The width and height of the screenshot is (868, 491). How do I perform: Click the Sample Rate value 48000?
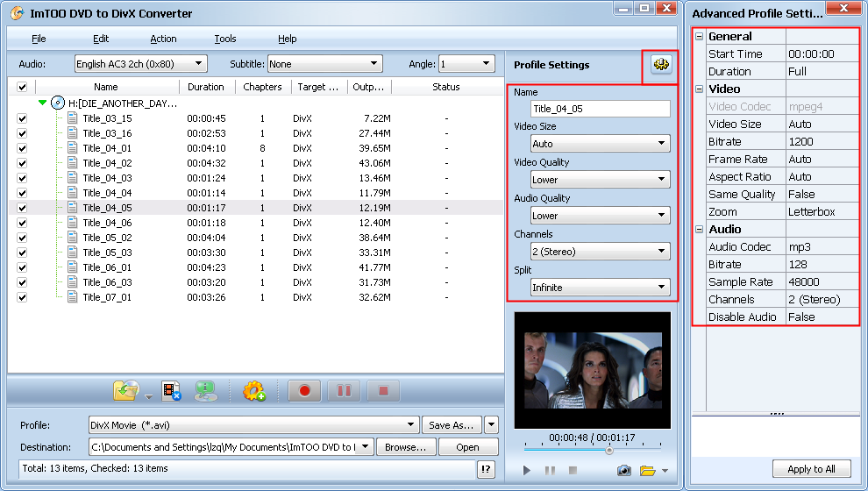(x=822, y=281)
